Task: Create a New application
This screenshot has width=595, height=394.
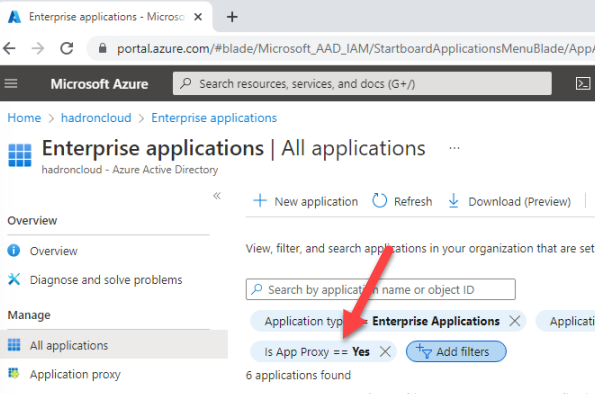Action: point(305,201)
